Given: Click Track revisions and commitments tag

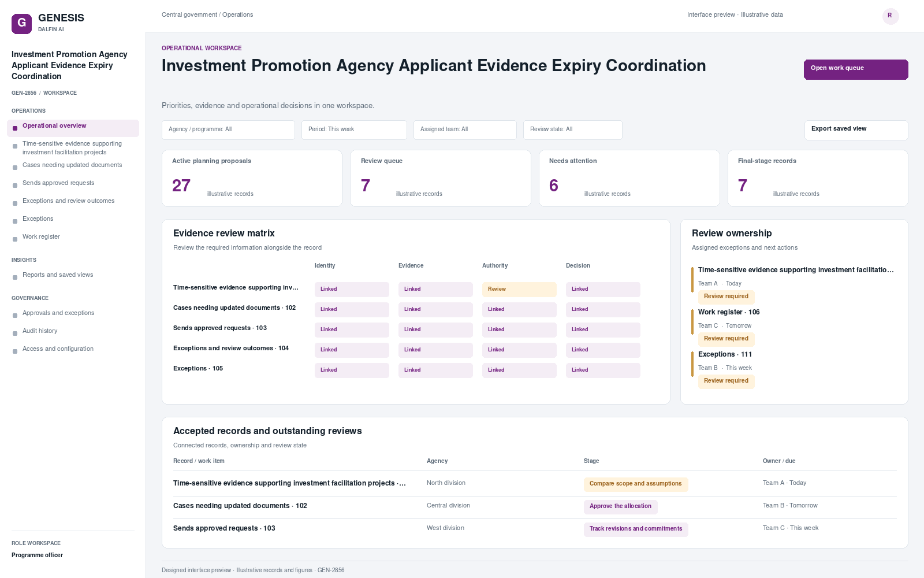Looking at the screenshot, I should click(636, 529).
